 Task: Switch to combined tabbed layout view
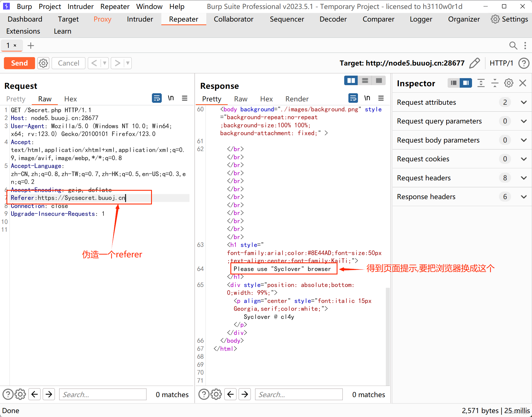pyautogui.click(x=379, y=81)
